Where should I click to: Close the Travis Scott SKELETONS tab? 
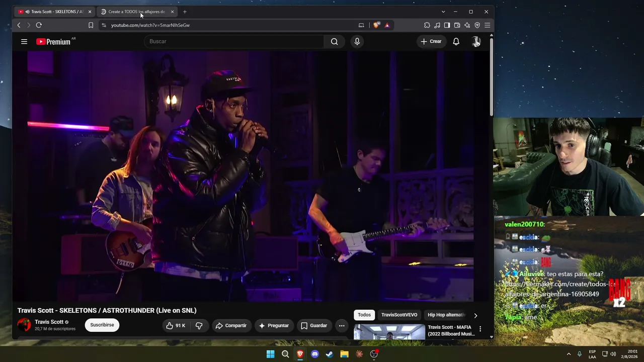pos(90,12)
